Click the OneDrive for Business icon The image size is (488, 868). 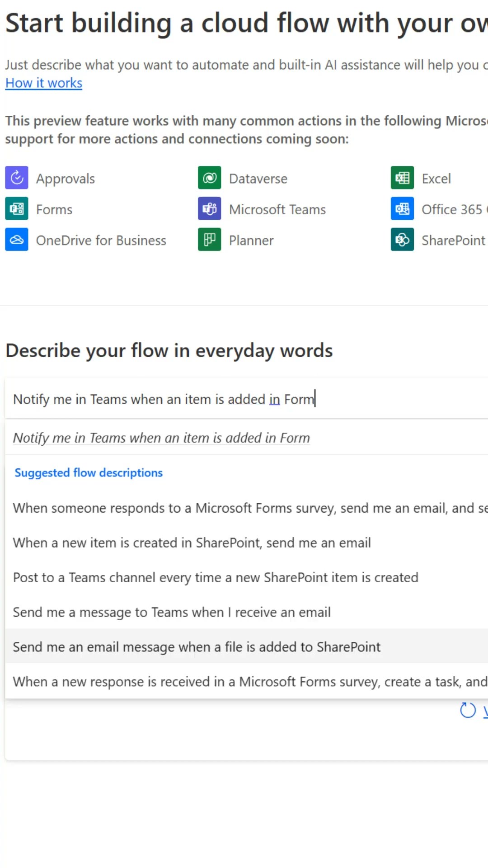coord(17,240)
